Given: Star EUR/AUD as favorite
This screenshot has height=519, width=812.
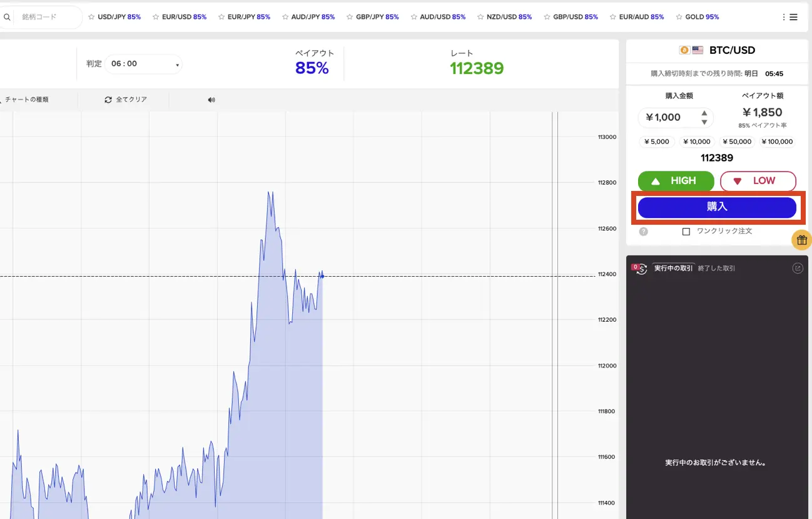Looking at the screenshot, I should (613, 17).
